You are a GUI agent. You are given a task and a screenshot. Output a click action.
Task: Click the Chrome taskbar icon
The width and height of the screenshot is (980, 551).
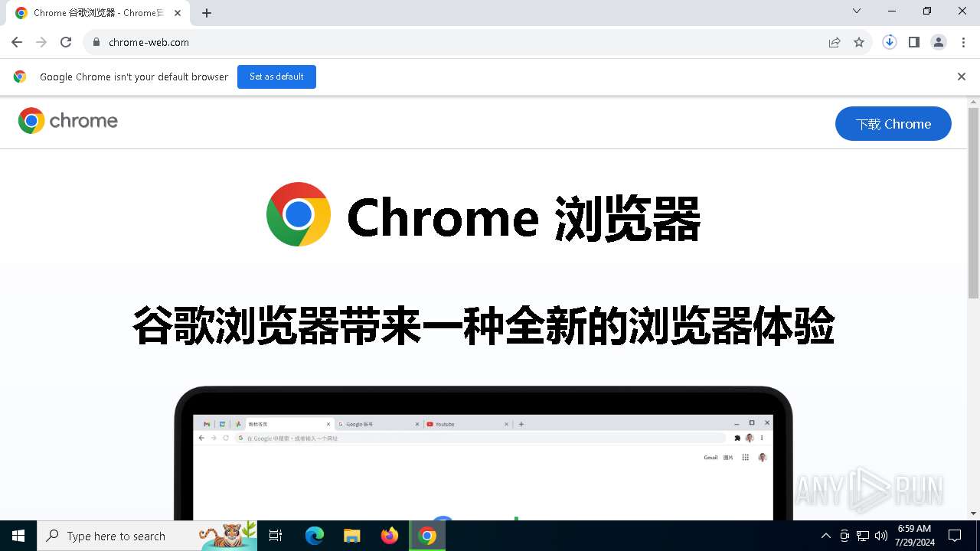427,536
